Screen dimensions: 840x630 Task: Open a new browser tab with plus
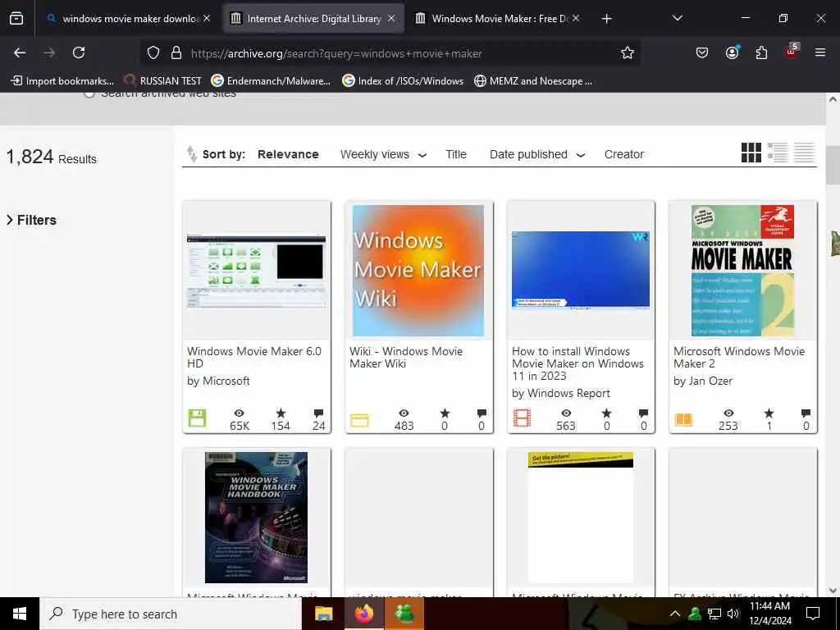click(606, 19)
